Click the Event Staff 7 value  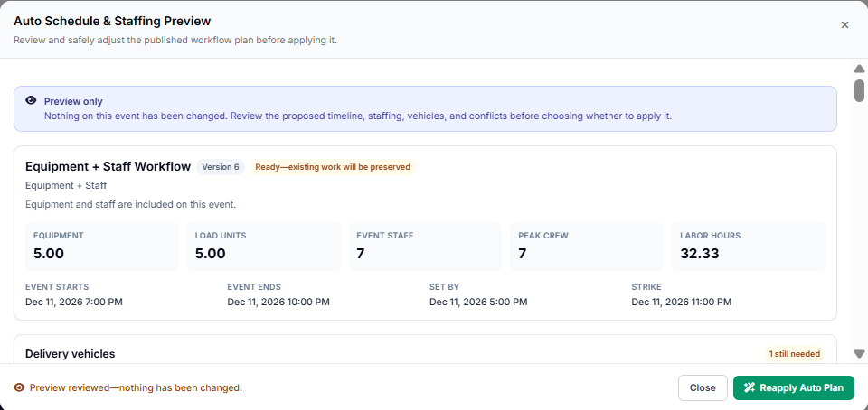[x=361, y=254]
